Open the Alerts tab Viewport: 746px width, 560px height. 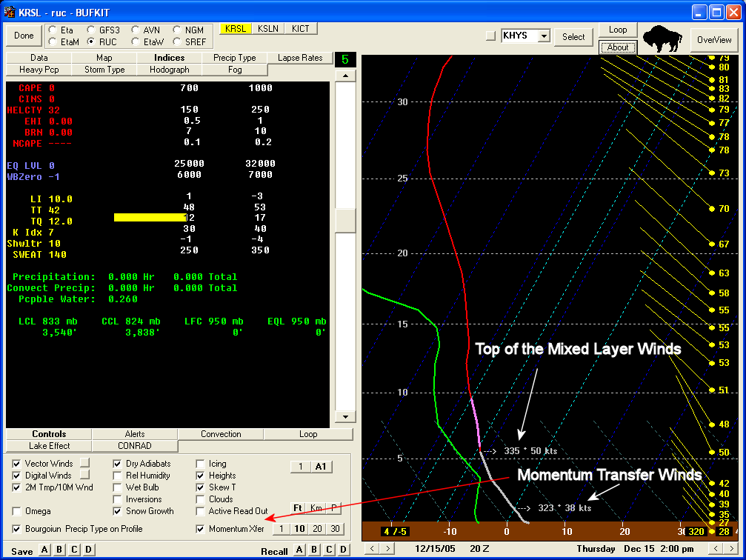[x=135, y=434]
